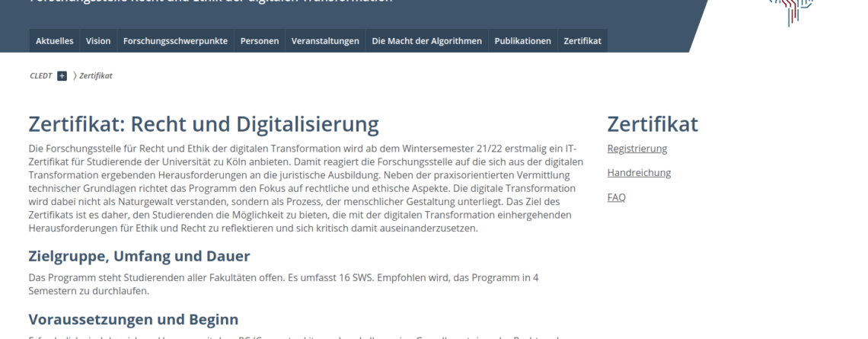Open the Aktuelles menu item
The width and height of the screenshot is (868, 339).
54,41
